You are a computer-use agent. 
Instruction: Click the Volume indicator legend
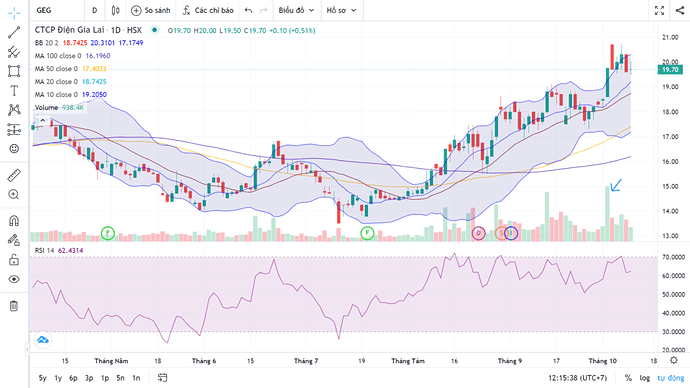46,107
